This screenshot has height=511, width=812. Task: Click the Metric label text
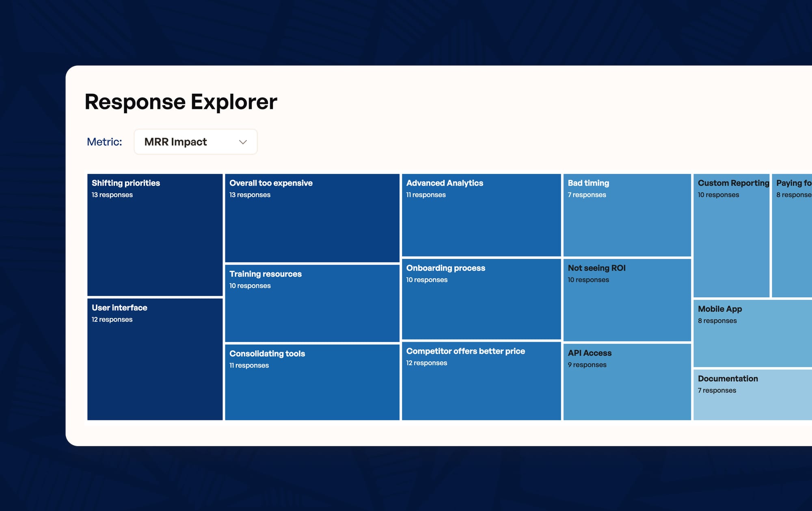click(104, 142)
